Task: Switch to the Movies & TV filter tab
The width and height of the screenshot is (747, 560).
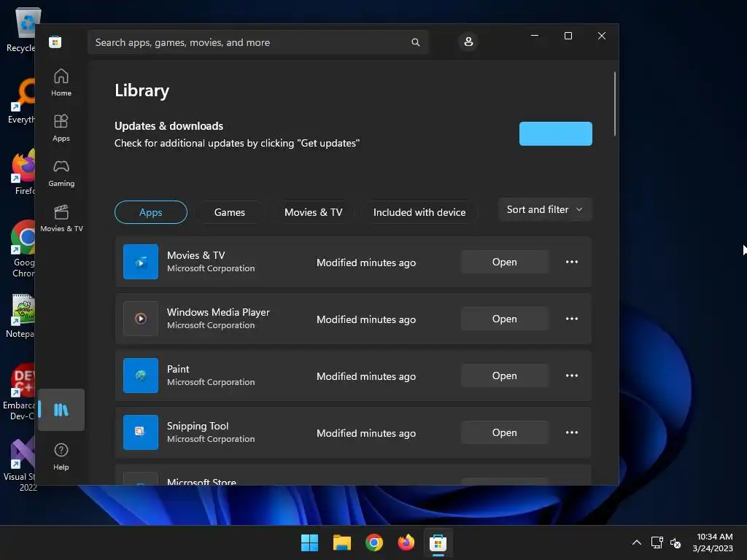Action: pos(314,212)
